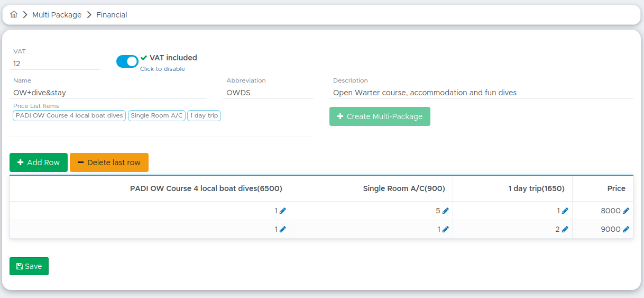The image size is (644, 298).
Task: Save the multi package
Action: click(x=29, y=266)
